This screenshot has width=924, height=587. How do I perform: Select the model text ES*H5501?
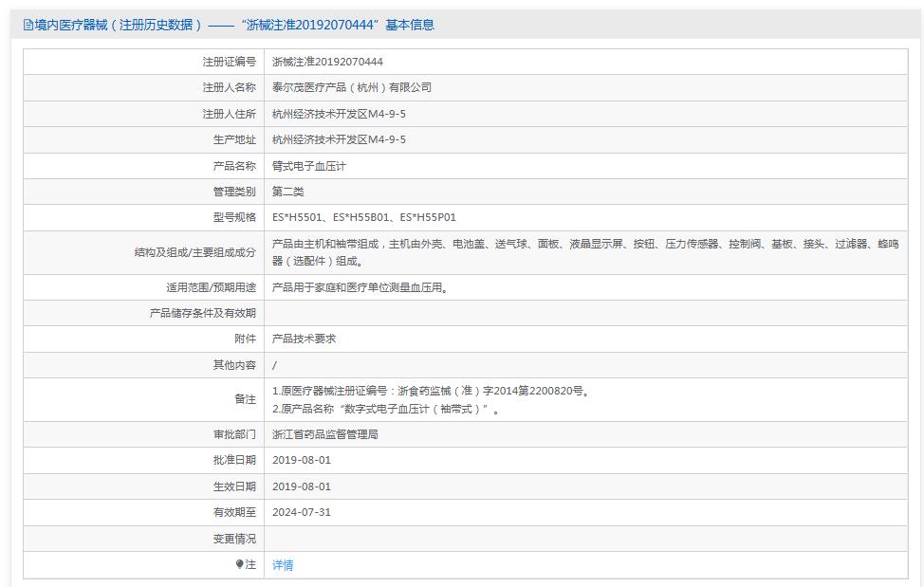(301, 216)
